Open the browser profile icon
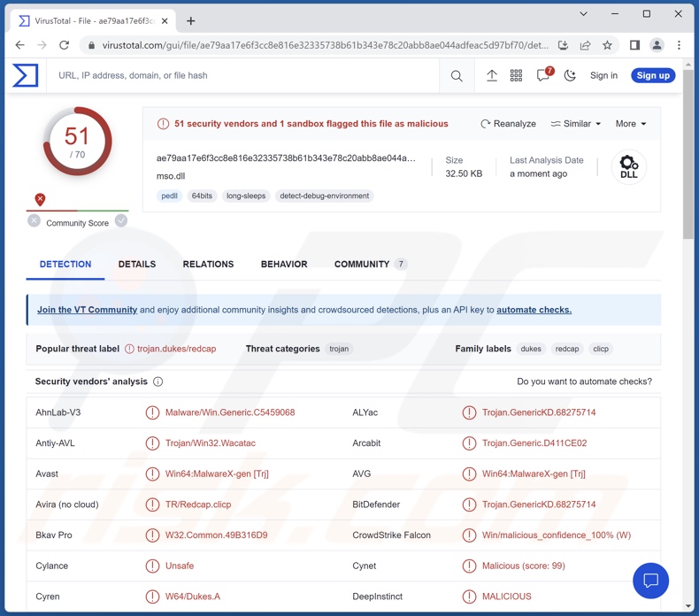 [657, 45]
